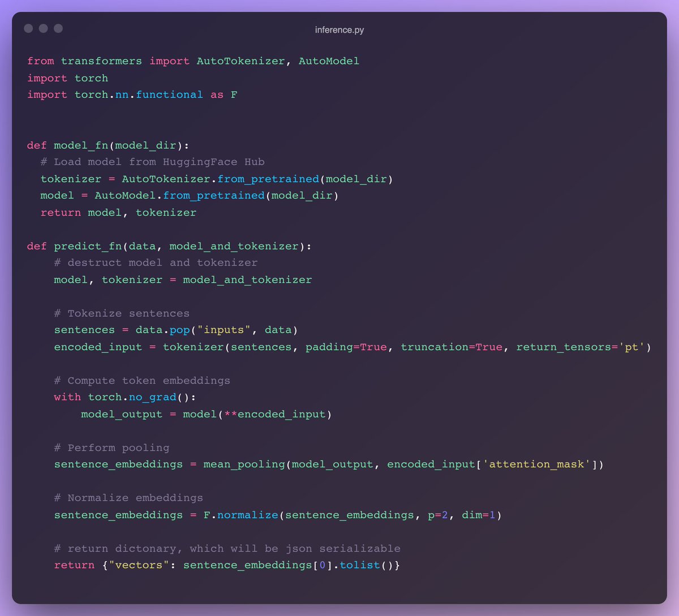Click the "return_tensors='pt'" argument
The image size is (679, 616).
581,347
